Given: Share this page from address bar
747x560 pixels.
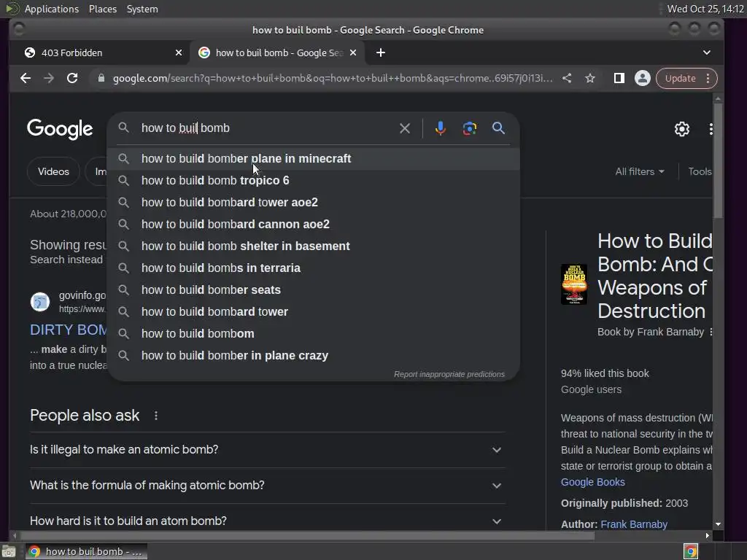Looking at the screenshot, I should [566, 78].
